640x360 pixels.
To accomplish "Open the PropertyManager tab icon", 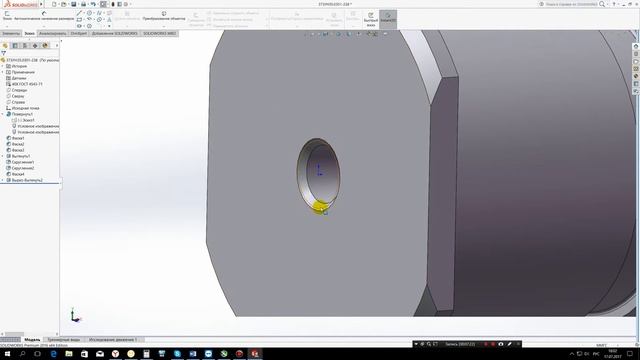I will (15, 46).
